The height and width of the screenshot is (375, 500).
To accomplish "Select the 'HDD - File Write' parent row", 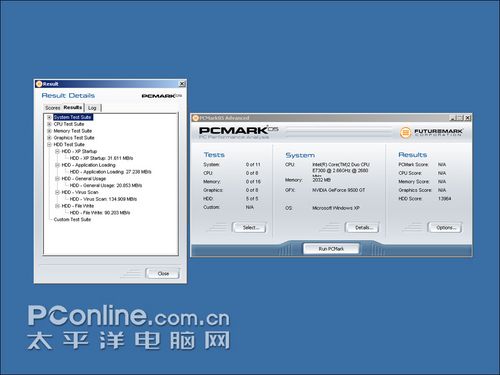I will coord(78,206).
